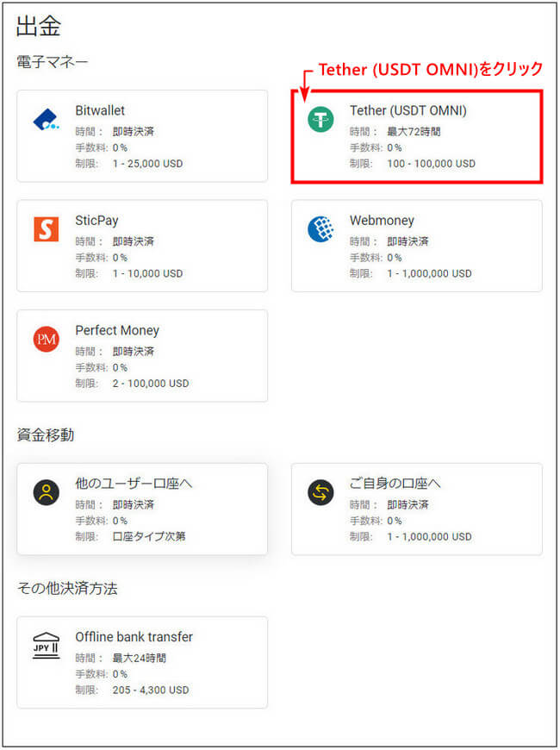
Task: Click Perfect Money limit 2 - 100,000 USD
Action: [151, 384]
